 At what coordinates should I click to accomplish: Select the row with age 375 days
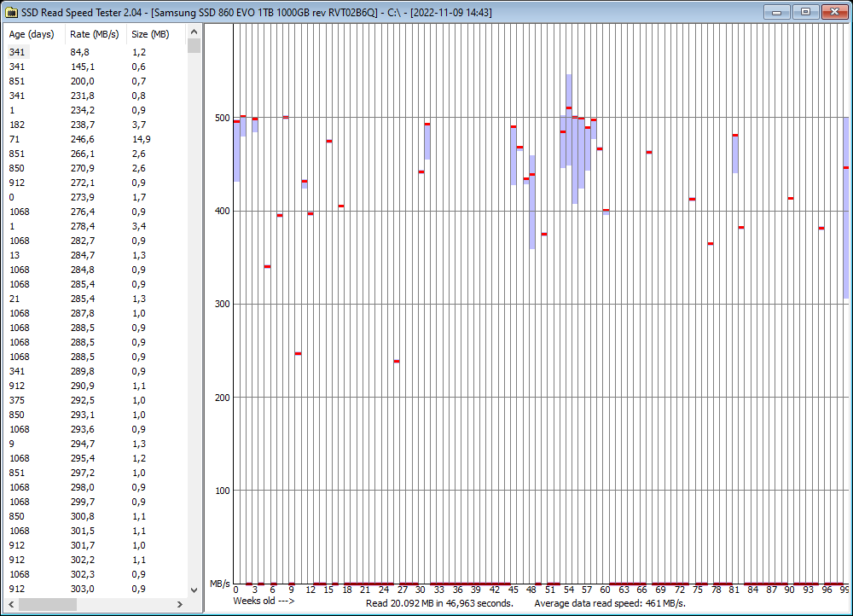tap(96, 400)
